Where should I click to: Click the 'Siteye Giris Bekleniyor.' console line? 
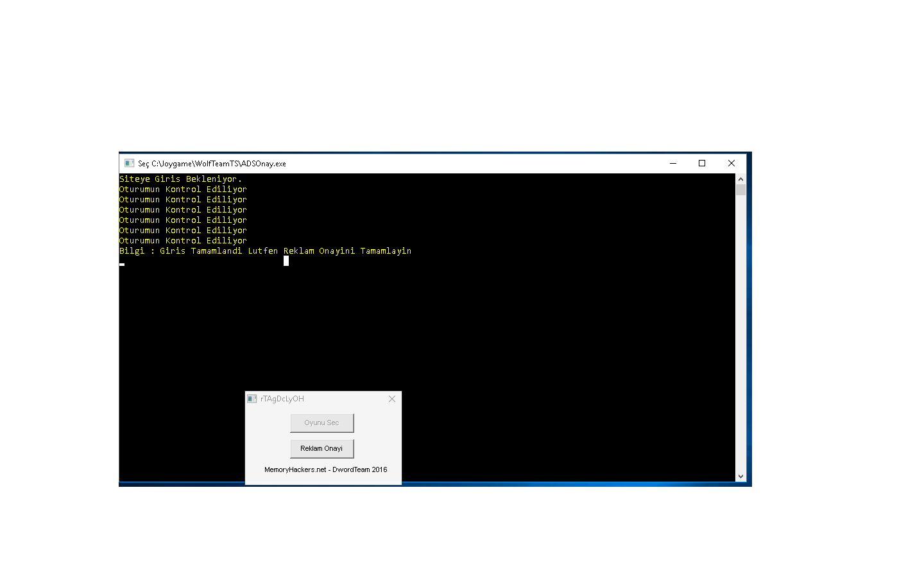point(180,179)
